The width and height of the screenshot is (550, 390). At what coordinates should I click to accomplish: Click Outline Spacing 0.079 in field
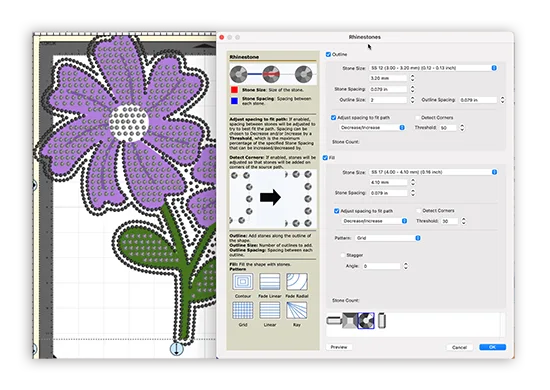pos(478,100)
